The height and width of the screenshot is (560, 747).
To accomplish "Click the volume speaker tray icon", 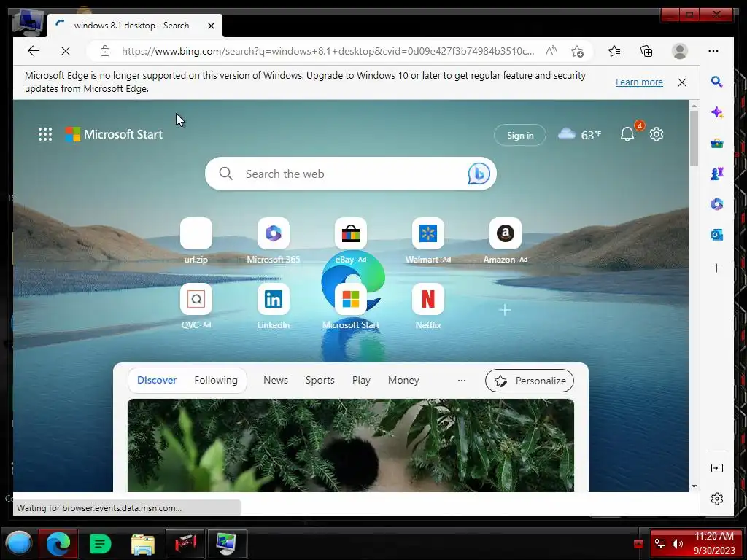I will point(677,544).
